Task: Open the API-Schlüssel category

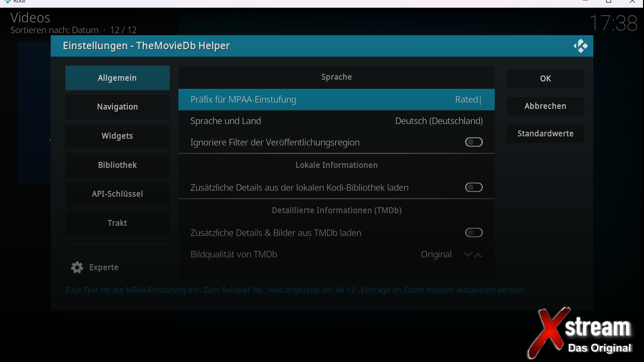Action: [x=117, y=194]
